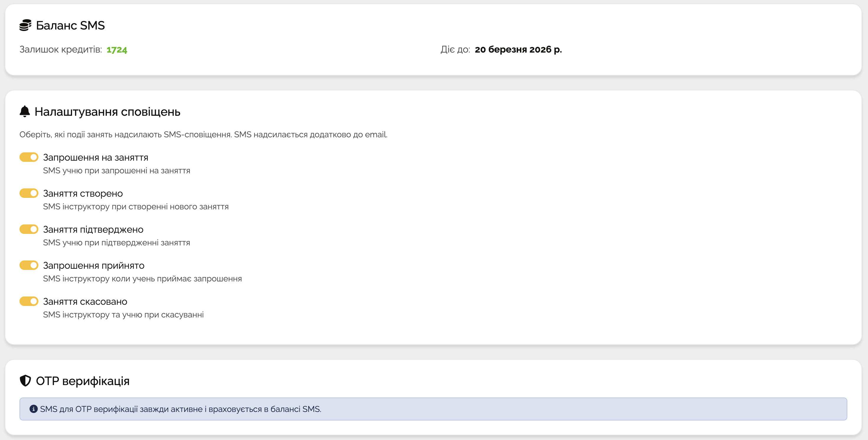The image size is (868, 440).
Task: Click the info icon in the OTP notice
Action: [33, 409]
